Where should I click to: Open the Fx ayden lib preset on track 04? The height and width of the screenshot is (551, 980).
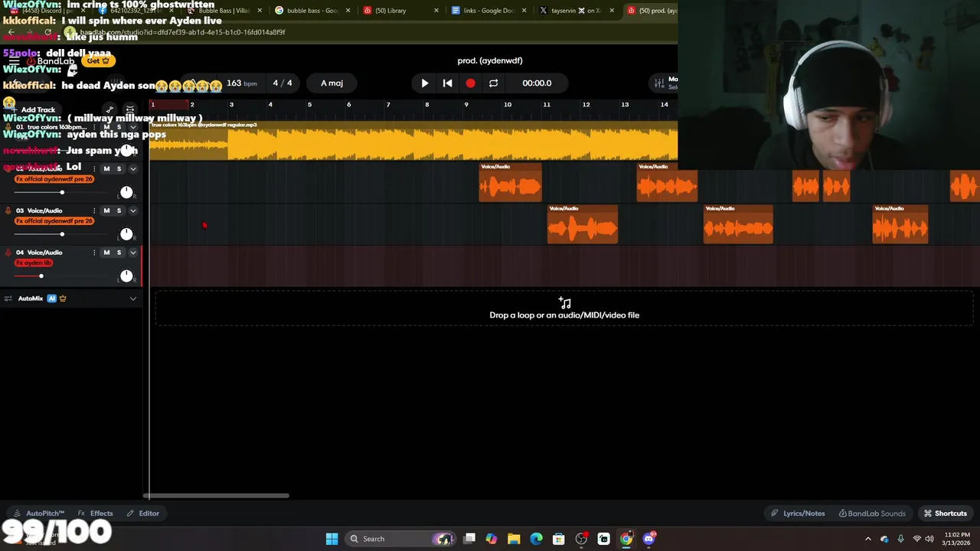pyautogui.click(x=34, y=262)
